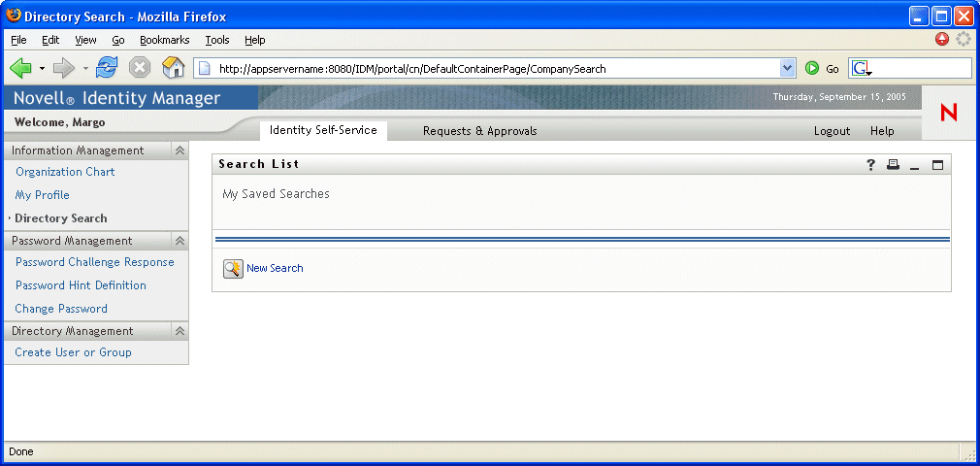Click the Thursday, September 15, 2005 date
The image size is (980, 466).
tap(838, 97)
